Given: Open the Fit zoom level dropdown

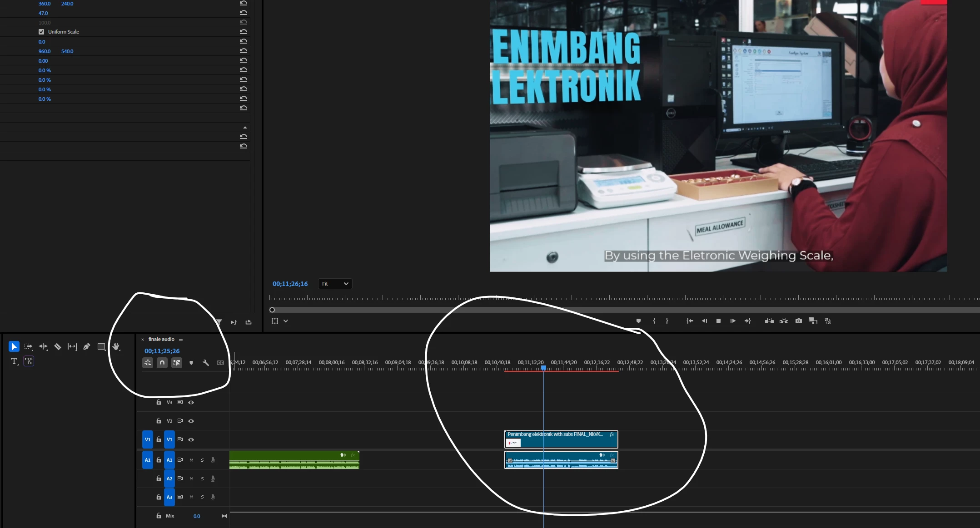Looking at the screenshot, I should 335,284.
